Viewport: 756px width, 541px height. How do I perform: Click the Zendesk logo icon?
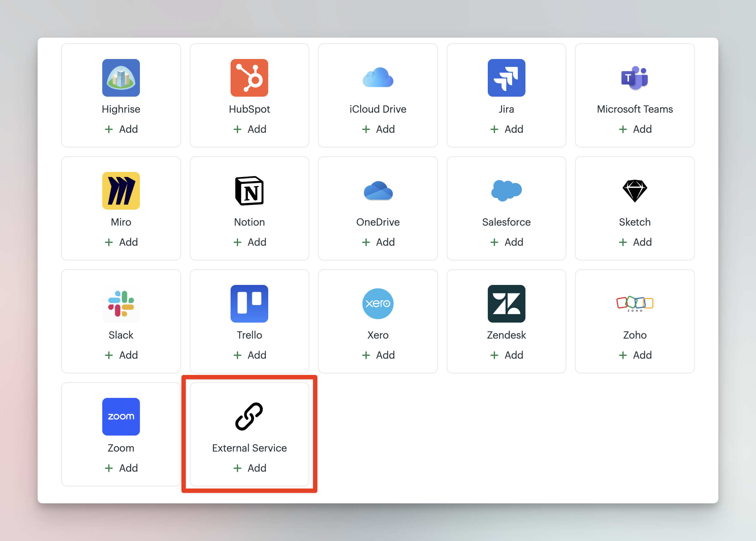click(506, 303)
